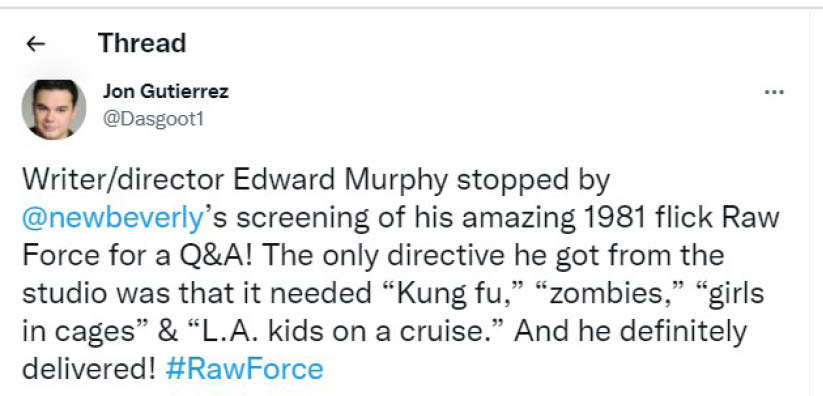This screenshot has width=823, height=396.
Task: Click the word "studio" in the tweet
Action: tap(64, 294)
